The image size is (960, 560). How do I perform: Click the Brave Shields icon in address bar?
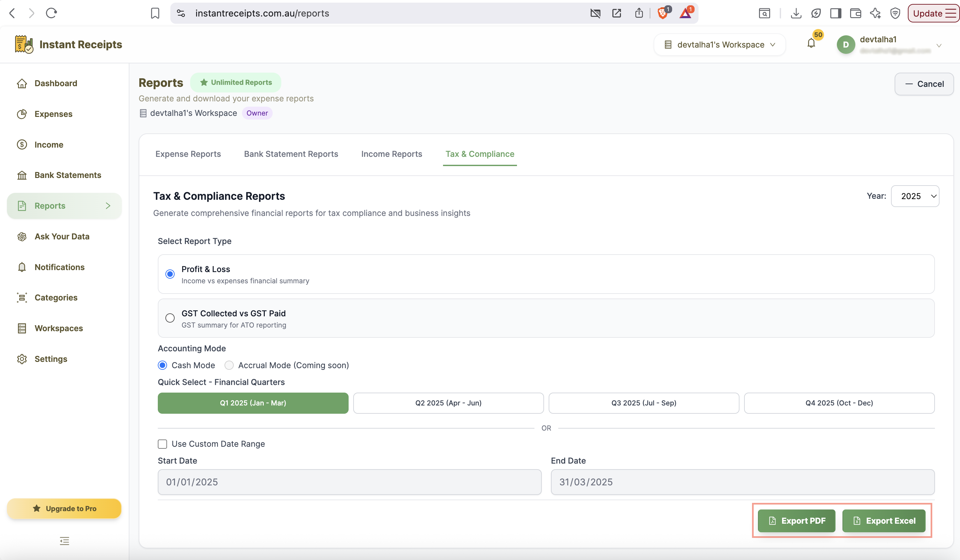pos(663,13)
